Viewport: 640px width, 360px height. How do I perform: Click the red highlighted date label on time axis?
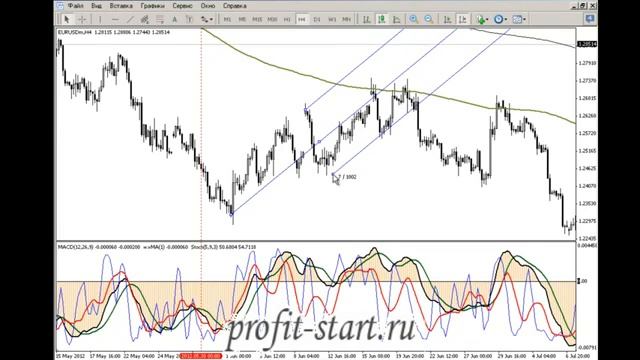coord(201,356)
